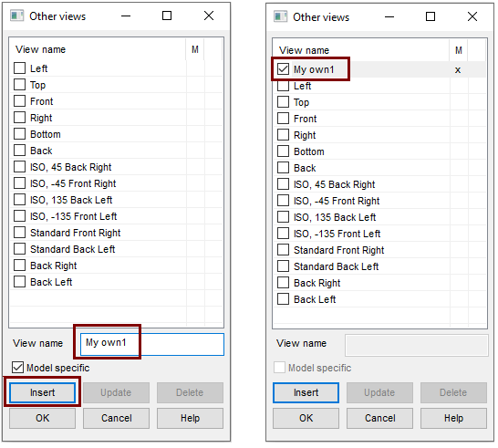The height and width of the screenshot is (448, 498).
Task: Click the Insert button in right dialog
Action: (x=306, y=392)
